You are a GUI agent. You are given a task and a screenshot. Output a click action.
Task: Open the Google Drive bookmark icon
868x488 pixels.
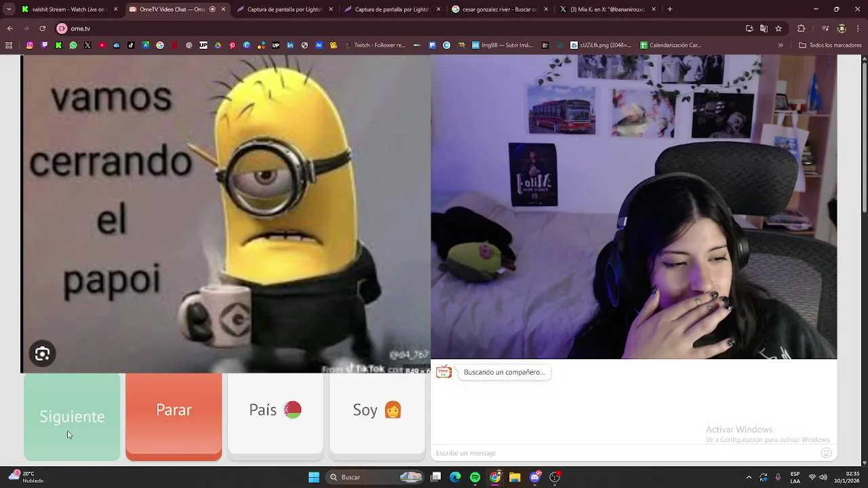click(218, 45)
